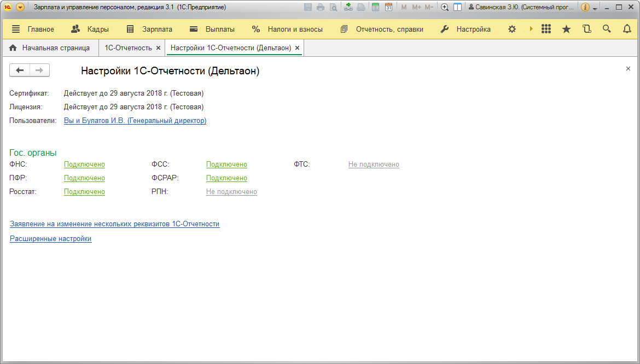Open Заявление на изменение нескольких реквизитов link
This screenshot has height=364, width=640.
(115, 224)
